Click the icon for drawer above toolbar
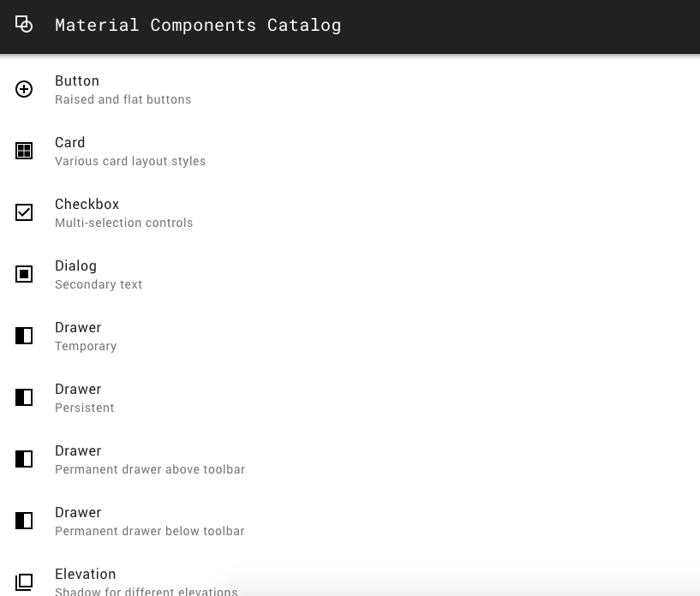This screenshot has width=700, height=596. (24, 459)
